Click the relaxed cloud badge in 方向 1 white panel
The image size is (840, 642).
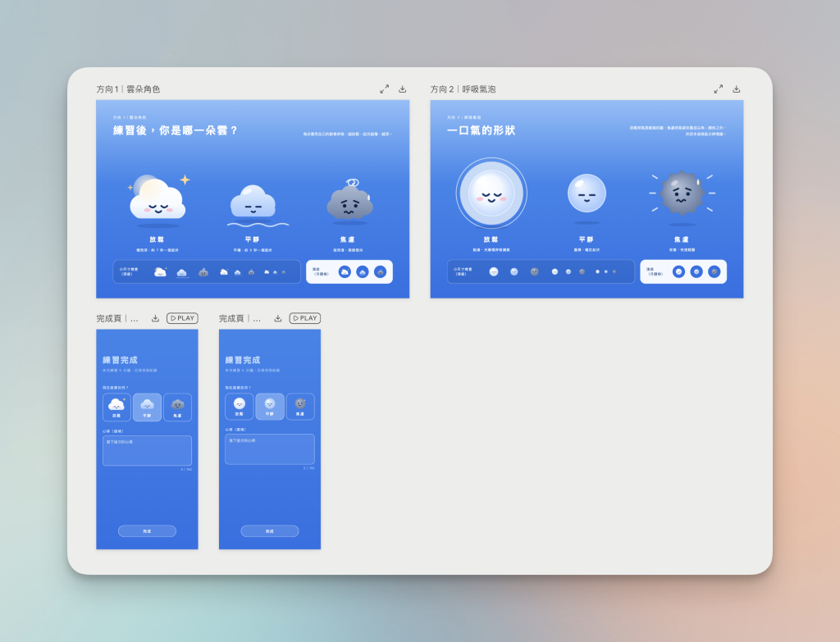tap(345, 272)
